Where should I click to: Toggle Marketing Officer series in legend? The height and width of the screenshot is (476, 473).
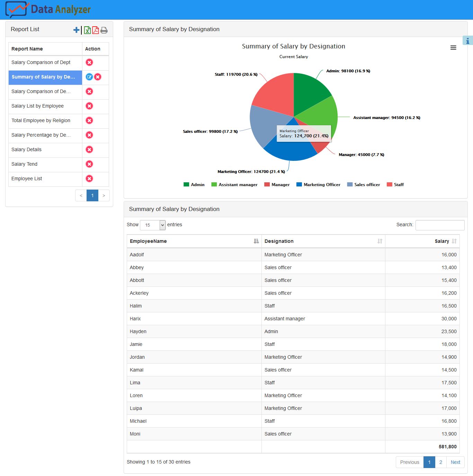[318, 185]
